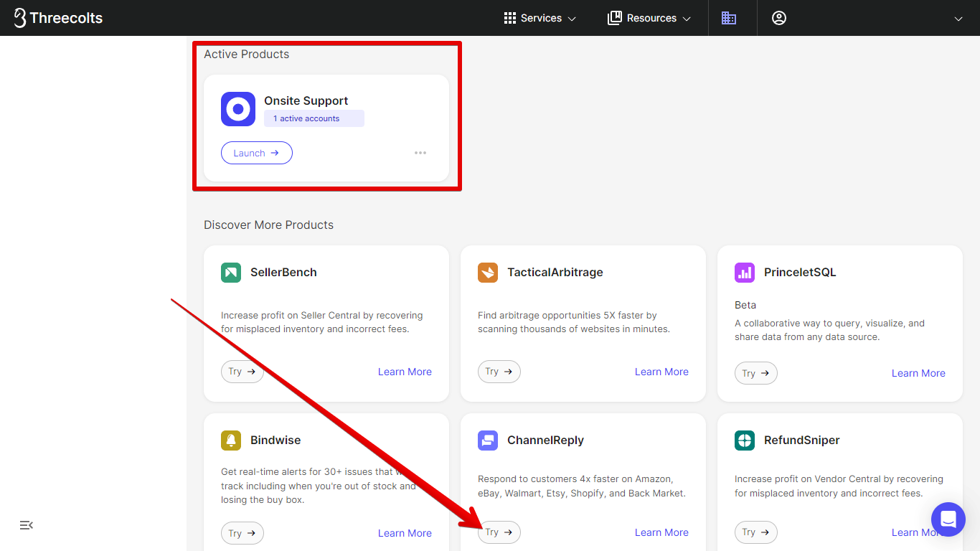Click the Bindwise card title
Screen dimensions: 980x551
pyautogui.click(x=275, y=441)
